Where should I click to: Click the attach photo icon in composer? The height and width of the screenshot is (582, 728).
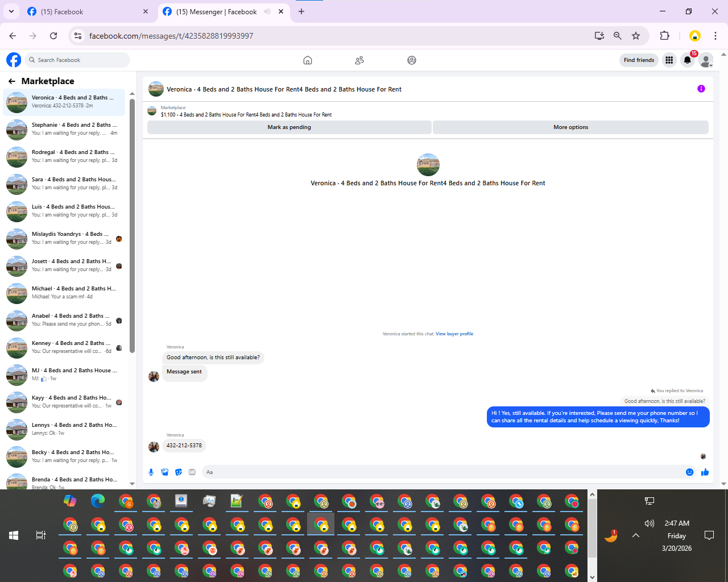click(x=165, y=472)
